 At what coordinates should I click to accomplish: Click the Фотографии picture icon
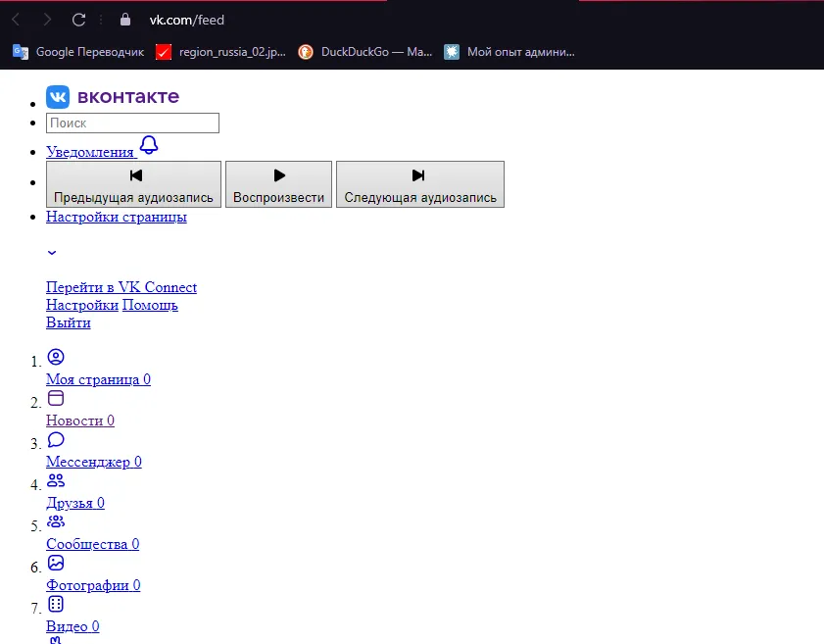[56, 563]
